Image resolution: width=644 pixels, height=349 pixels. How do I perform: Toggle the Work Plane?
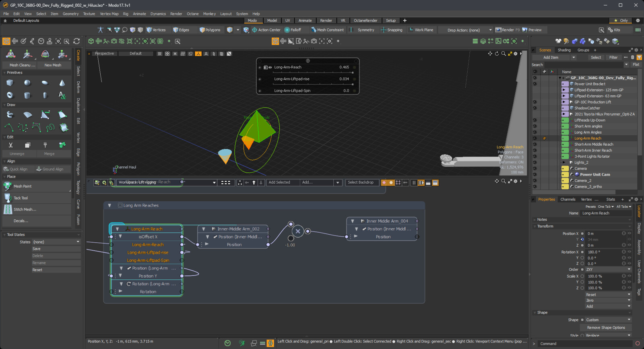[421, 30]
